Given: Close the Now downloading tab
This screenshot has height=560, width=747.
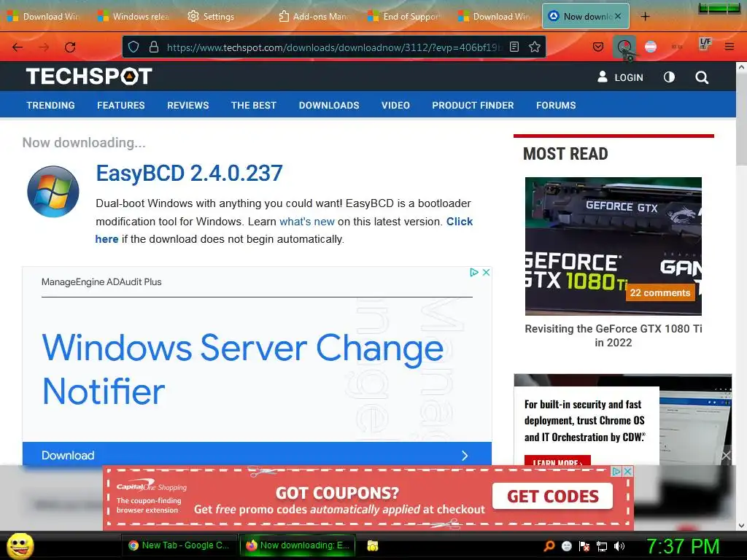Looking at the screenshot, I should coord(618,16).
